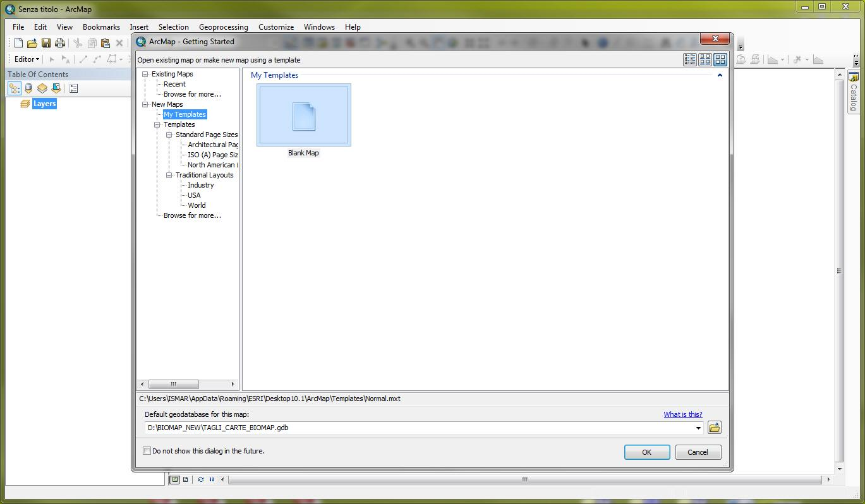
Task: Select World under Traditional Layouts
Action: 197,205
